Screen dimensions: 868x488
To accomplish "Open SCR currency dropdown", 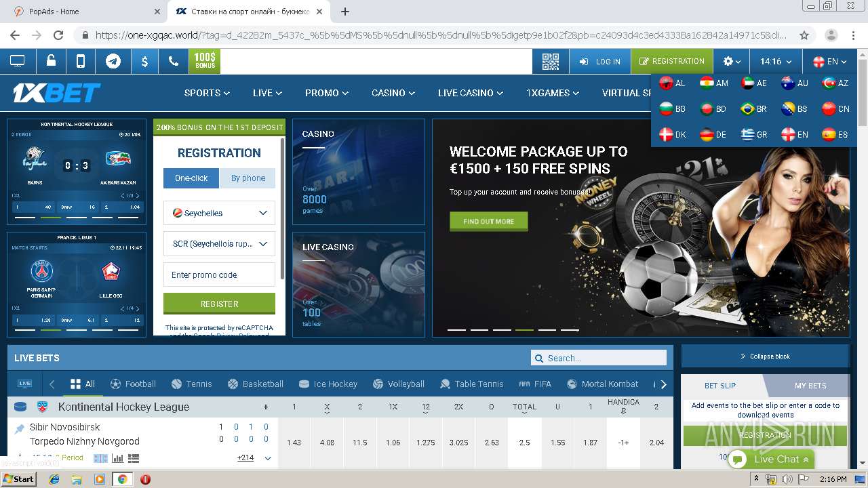I will (219, 244).
